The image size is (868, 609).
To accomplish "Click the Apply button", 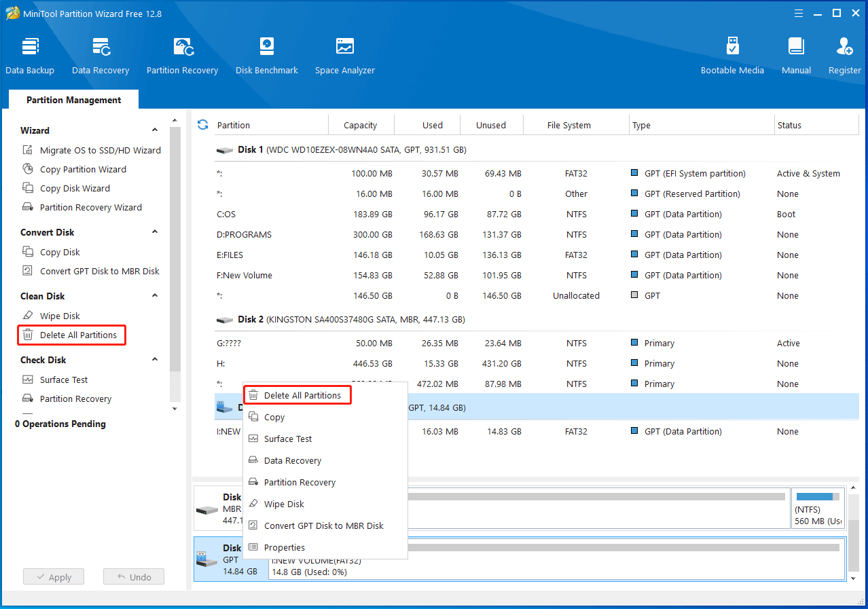I will point(53,577).
